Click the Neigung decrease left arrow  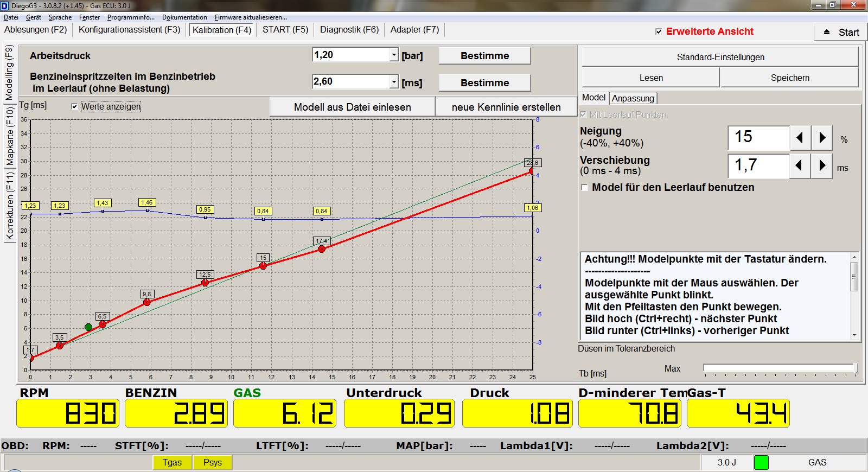[800, 138]
